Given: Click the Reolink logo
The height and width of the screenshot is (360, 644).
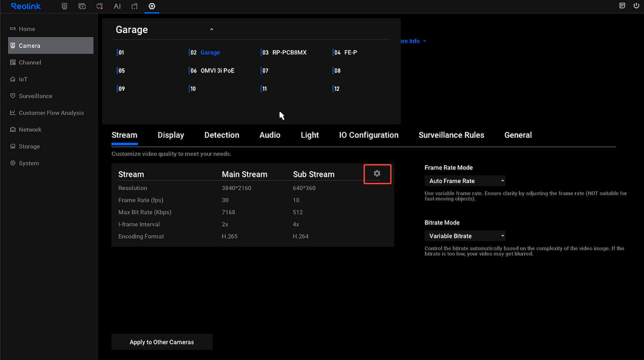Looking at the screenshot, I should click(26, 6).
